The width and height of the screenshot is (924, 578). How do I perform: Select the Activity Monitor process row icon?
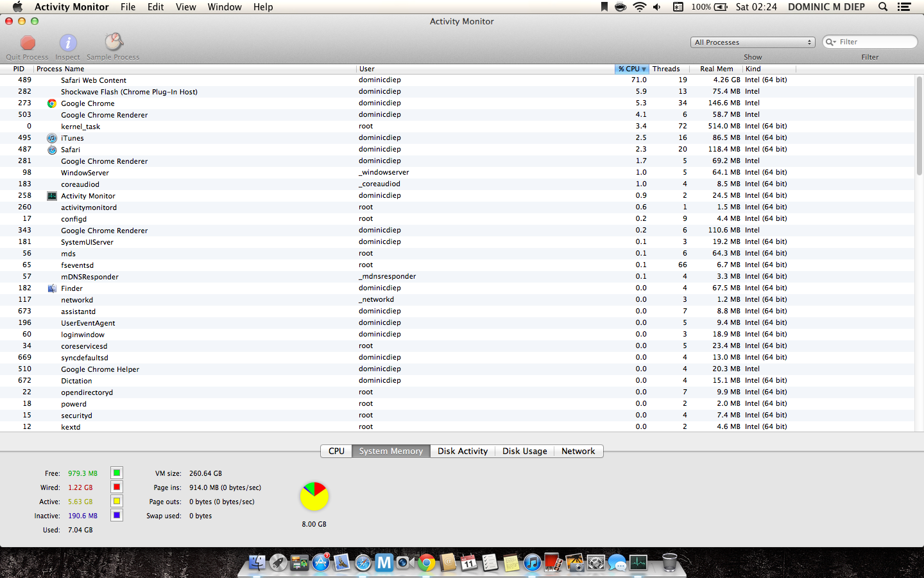52,196
